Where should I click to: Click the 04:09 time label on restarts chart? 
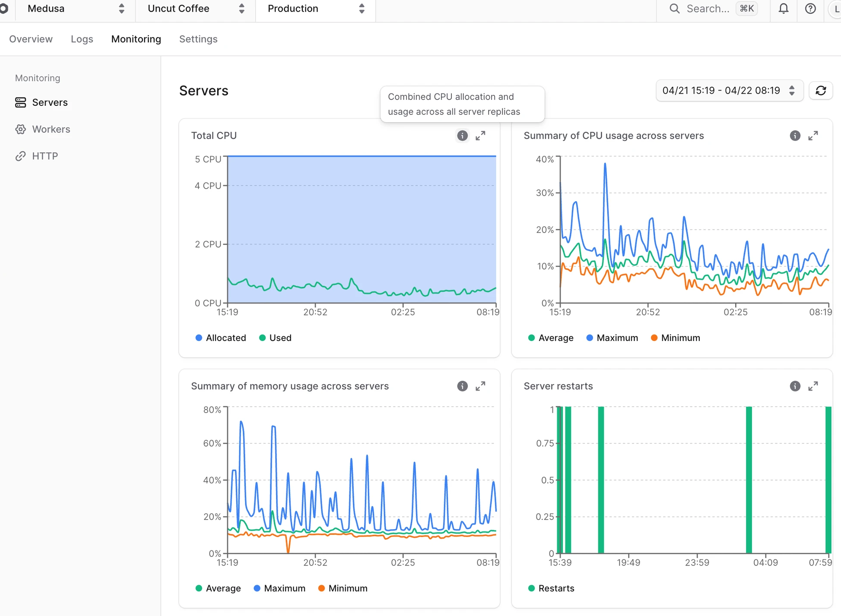click(765, 562)
